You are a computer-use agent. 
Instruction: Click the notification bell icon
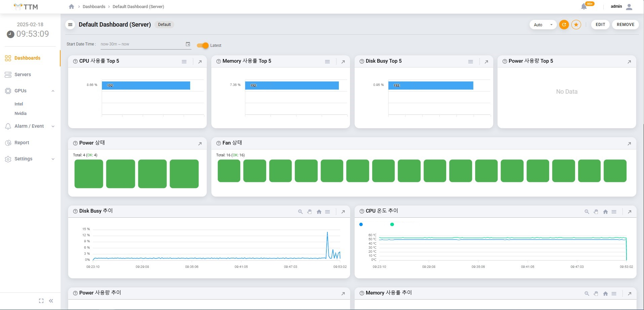pos(584,7)
